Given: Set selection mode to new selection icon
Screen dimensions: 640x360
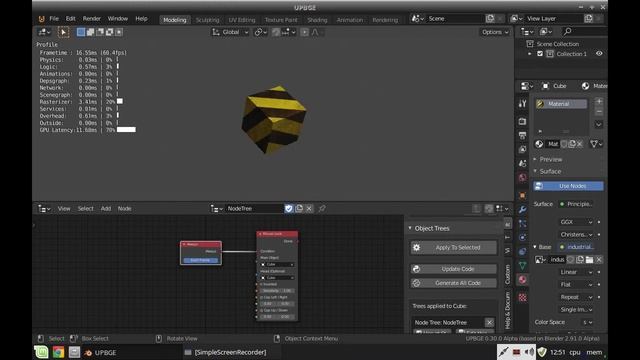Looking at the screenshot, I should (81, 32).
